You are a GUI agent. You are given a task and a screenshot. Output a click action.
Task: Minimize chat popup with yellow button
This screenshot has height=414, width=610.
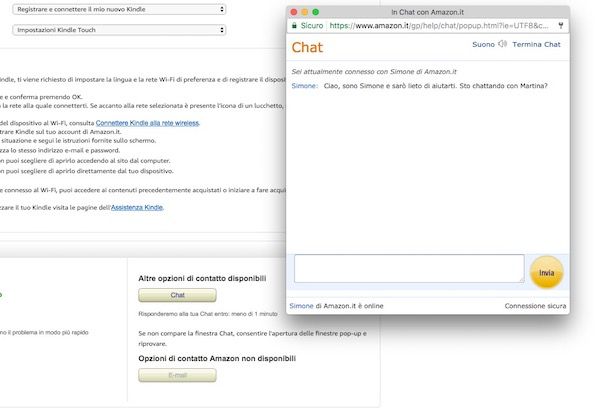(305, 12)
